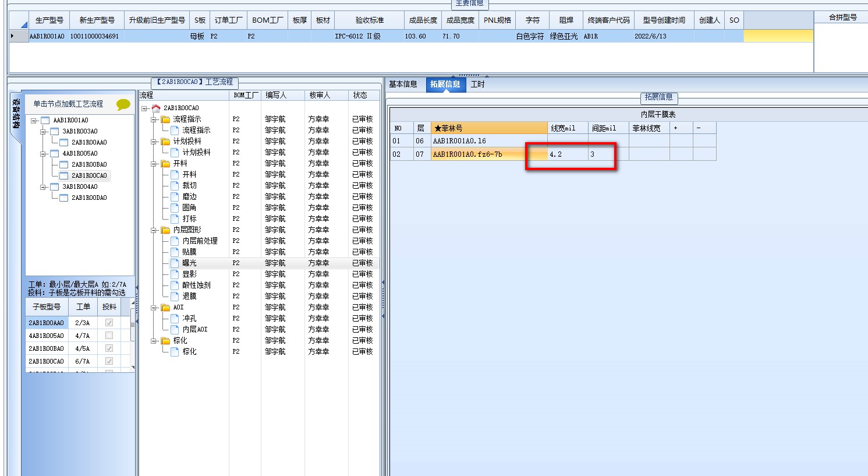Click the film number cell AAB1R001A0.fz6-7b

(x=489, y=154)
